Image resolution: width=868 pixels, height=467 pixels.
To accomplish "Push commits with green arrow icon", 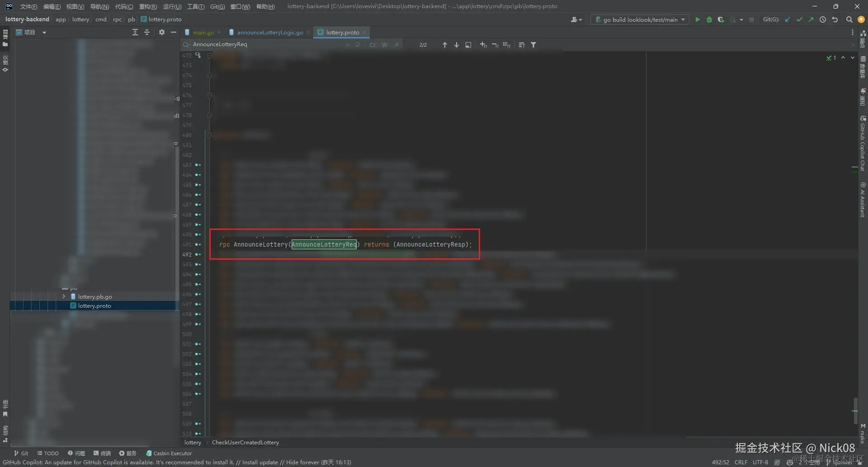I will click(811, 19).
